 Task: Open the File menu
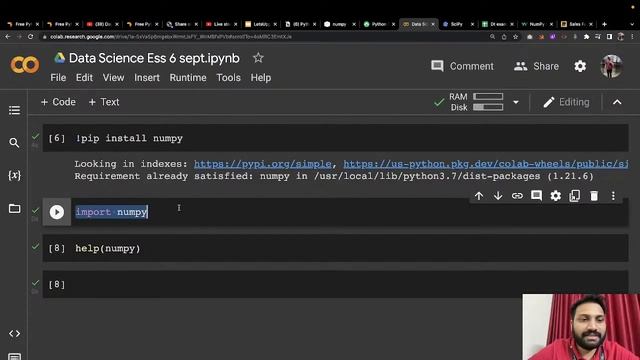58,78
